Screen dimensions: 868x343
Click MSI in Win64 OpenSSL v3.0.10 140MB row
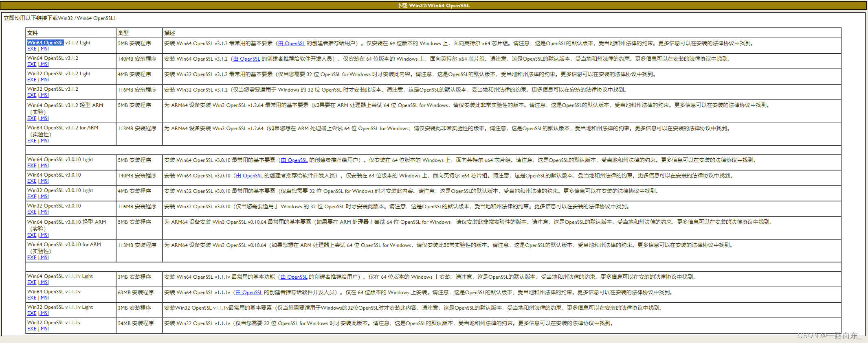pyautogui.click(x=44, y=181)
